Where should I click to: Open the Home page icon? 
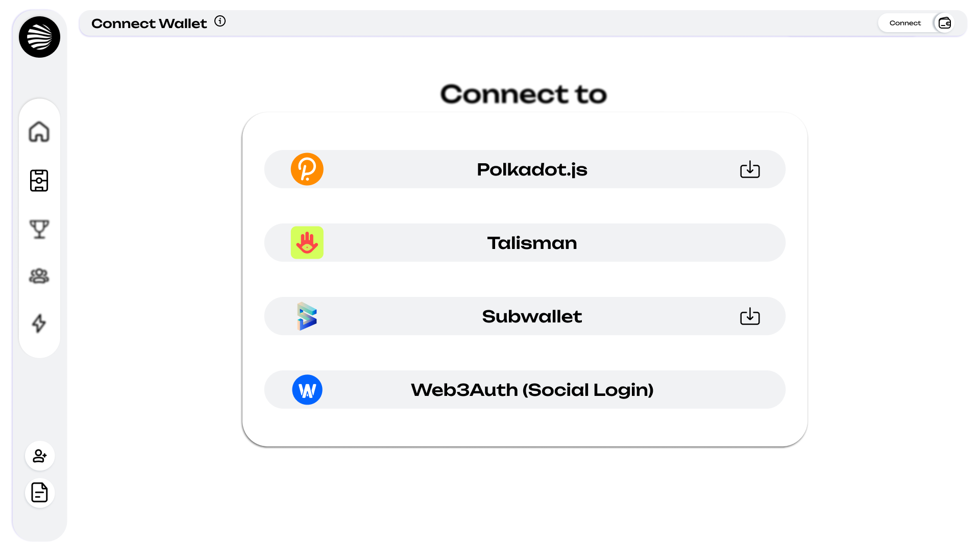(39, 132)
